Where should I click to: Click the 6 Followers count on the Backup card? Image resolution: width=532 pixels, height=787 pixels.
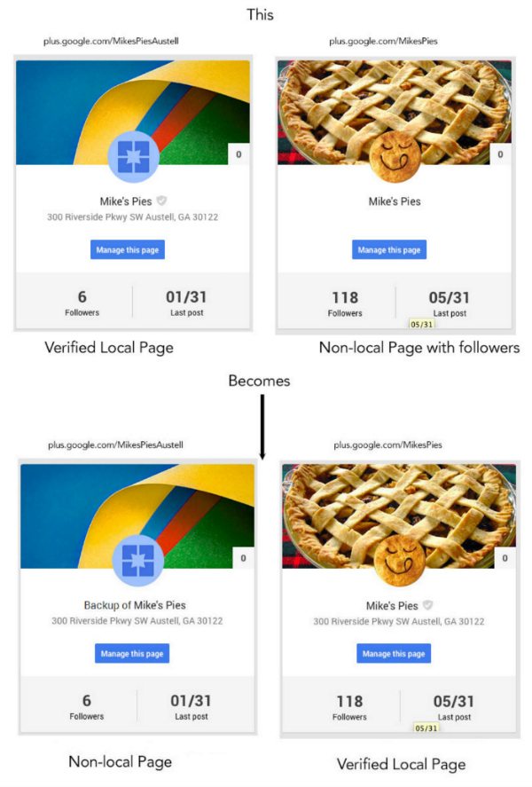coord(87,706)
